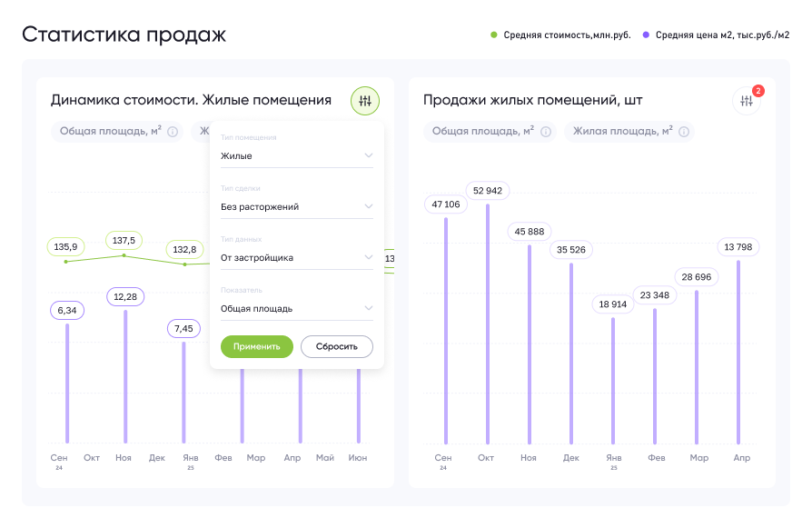This screenshot has width=812, height=528.
Task: Open the Показатель dropdown Общая площадь
Action: (297, 308)
